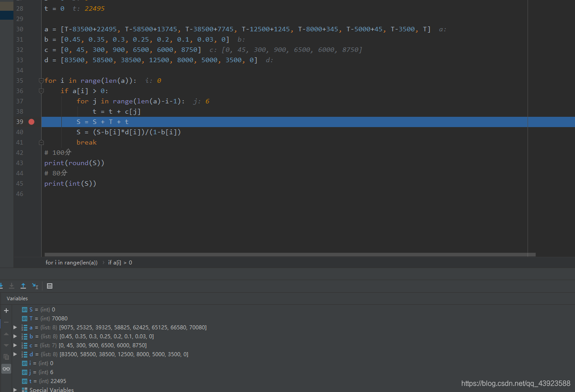
Task: Expand variable b list in Variables
Action: point(15,337)
